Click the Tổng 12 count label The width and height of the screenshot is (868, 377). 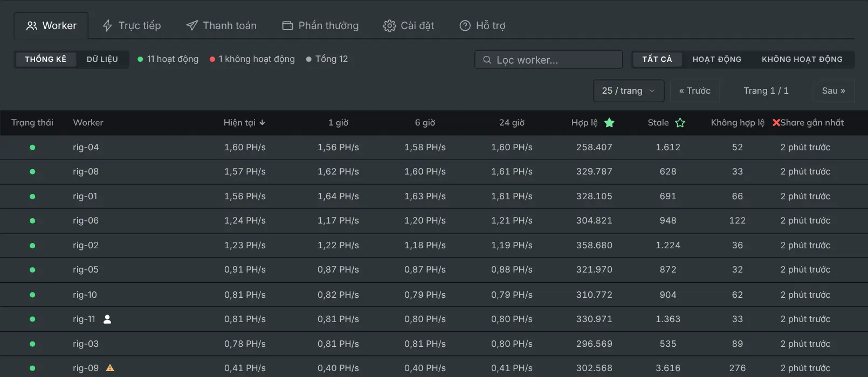[x=327, y=59]
